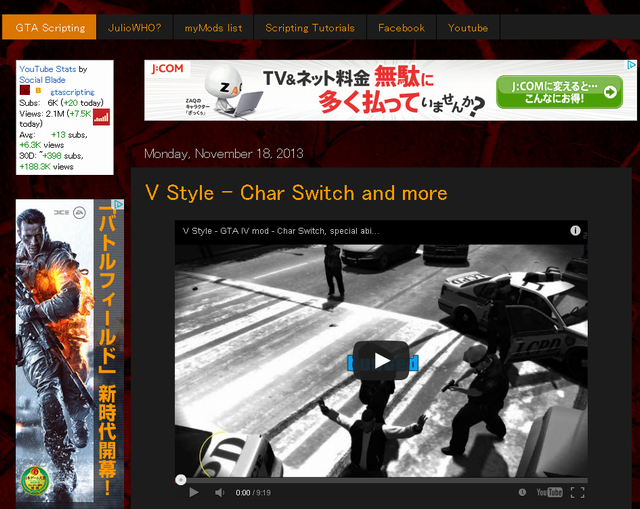This screenshot has height=509, width=640.
Task: Mute the video using the speaker icon
Action: (x=220, y=493)
